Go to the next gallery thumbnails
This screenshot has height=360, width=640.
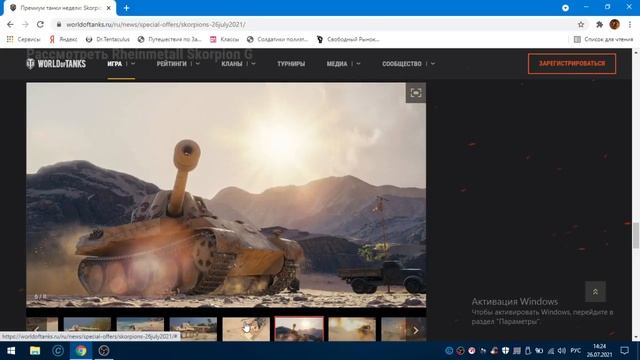(x=416, y=330)
